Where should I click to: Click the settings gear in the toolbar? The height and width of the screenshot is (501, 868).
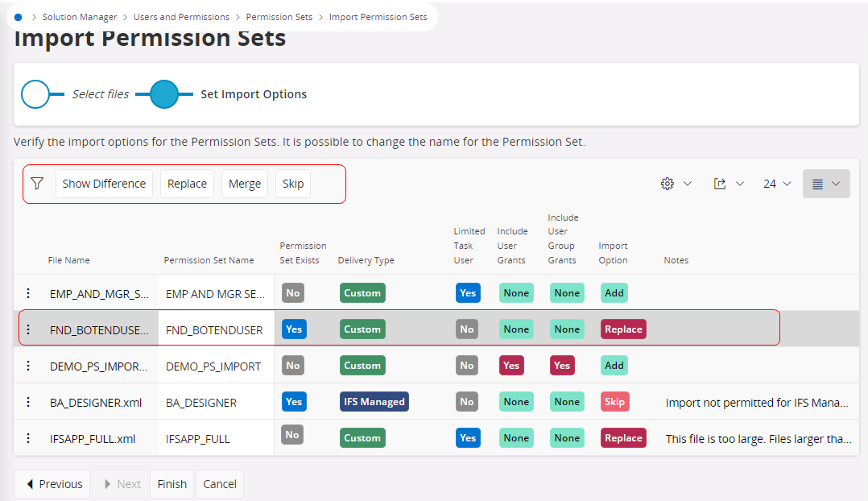[x=667, y=183]
